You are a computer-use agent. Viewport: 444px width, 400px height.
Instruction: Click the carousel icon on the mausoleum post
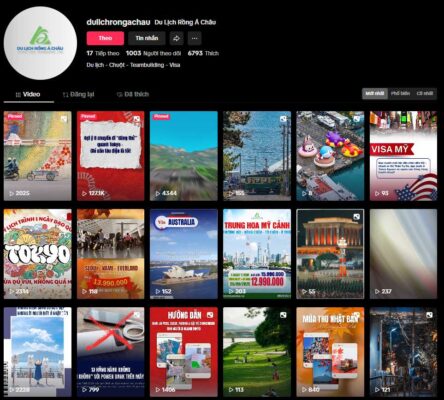(x=356, y=217)
